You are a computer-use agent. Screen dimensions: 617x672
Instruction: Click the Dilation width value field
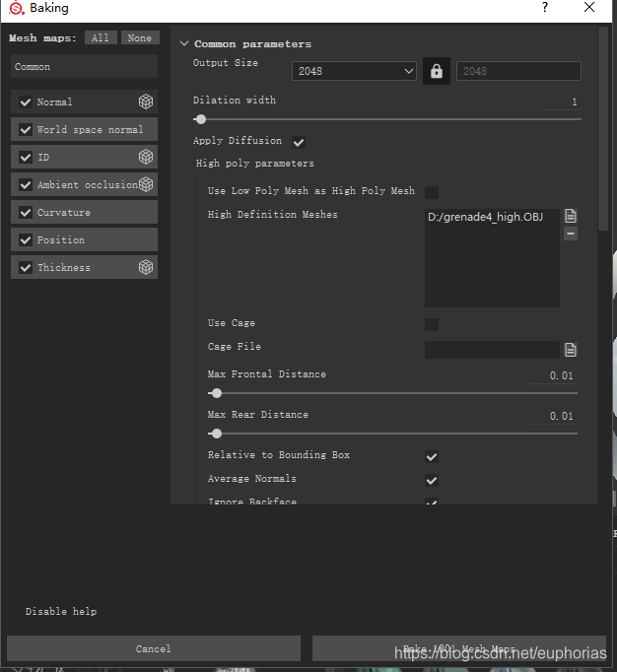pyautogui.click(x=561, y=102)
